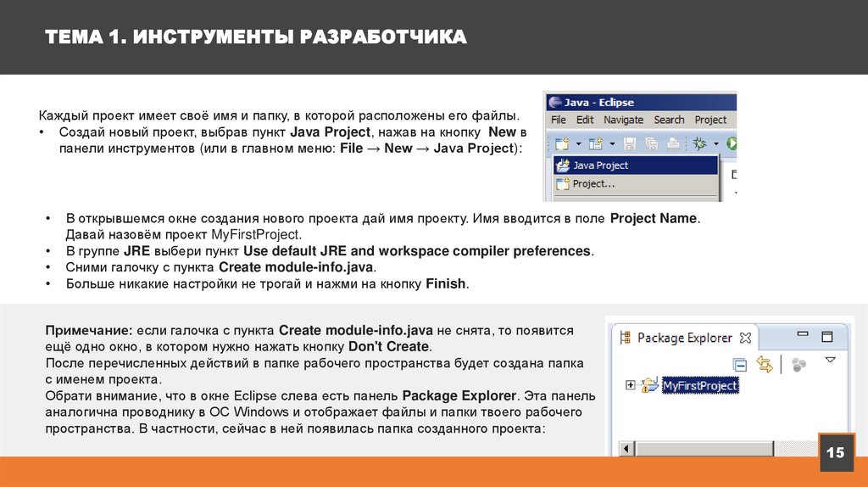The image size is (868, 487).
Task: Open the New wizard dropdown arrow
Action: tap(578, 144)
